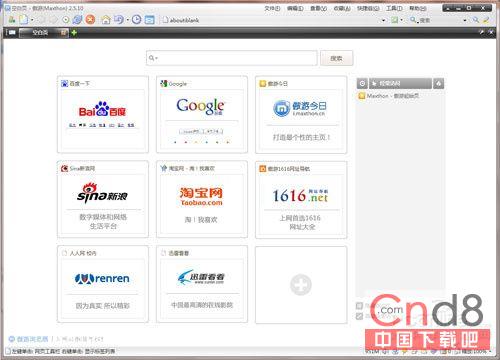Select the 空白页 tab
This screenshot has height=360, width=500.
click(x=44, y=33)
